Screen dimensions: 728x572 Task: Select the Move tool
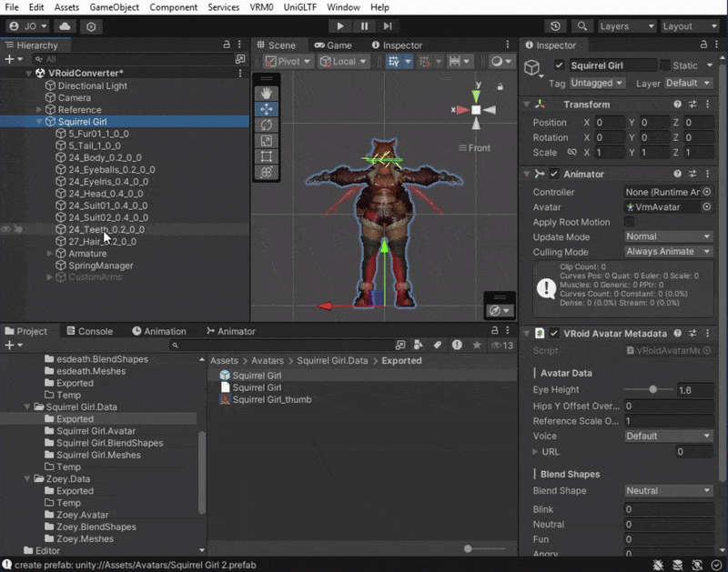tap(267, 109)
